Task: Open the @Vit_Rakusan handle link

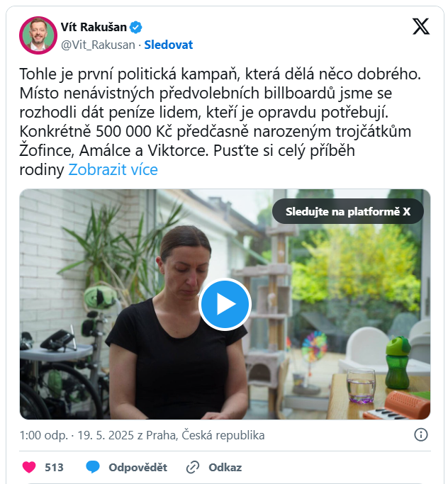Action: tap(98, 45)
